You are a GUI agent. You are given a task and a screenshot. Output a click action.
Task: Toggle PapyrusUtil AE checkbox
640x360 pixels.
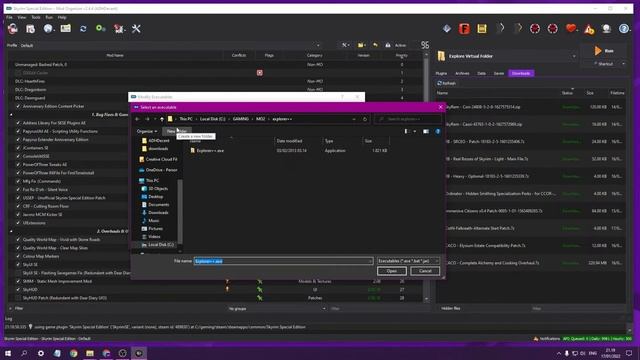[x=18, y=131]
